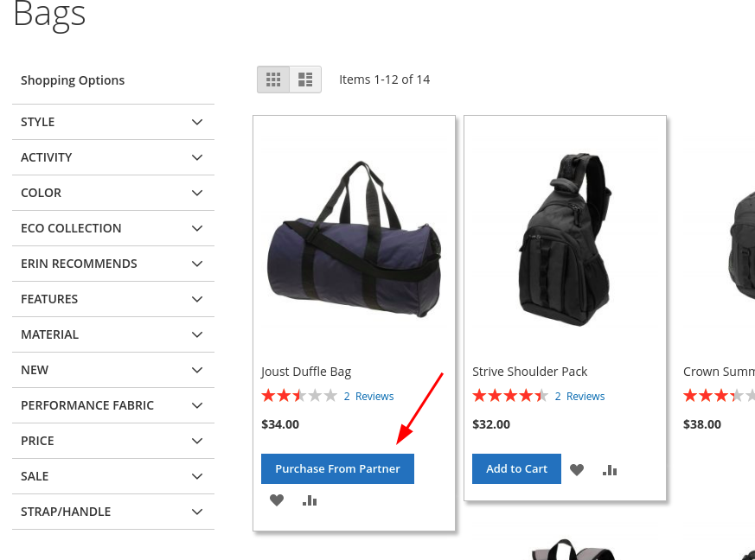Viewport: 755px width, 560px height.
Task: Expand the PRICE filter section
Action: point(113,441)
